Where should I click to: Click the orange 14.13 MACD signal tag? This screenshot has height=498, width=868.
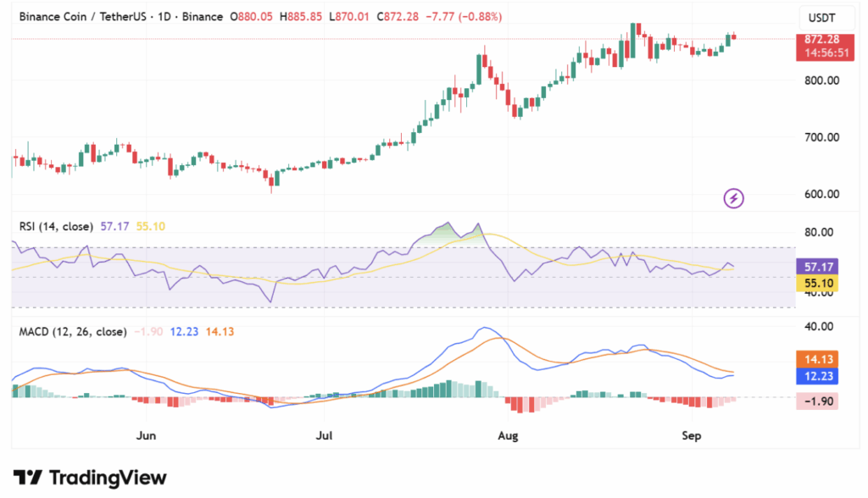tap(817, 359)
